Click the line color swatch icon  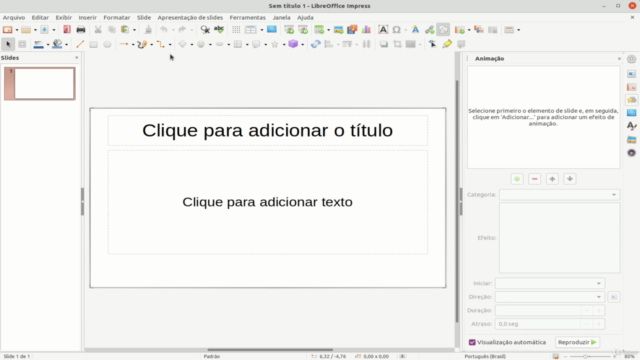click(38, 44)
